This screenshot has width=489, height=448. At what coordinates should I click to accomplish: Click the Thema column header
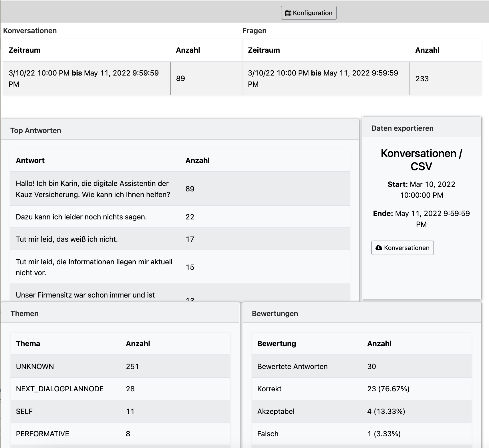pos(28,344)
